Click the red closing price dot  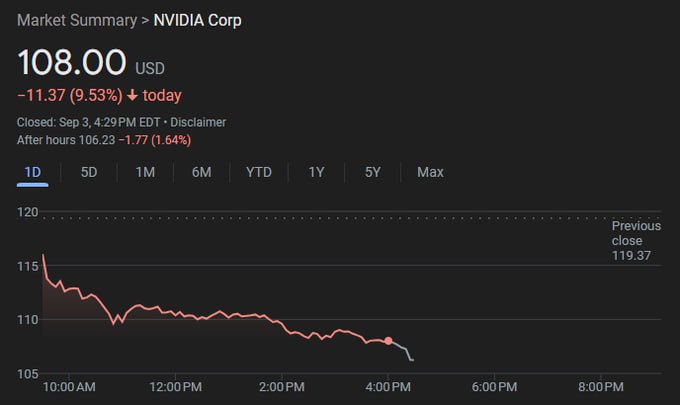point(388,341)
